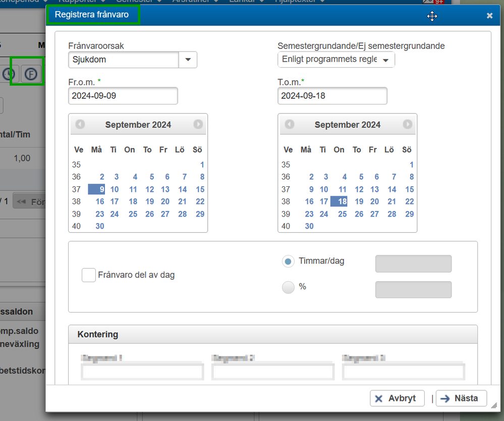Select day 30 in T.o.m. calendar
Screen dimensions: 504x421
[309, 226]
